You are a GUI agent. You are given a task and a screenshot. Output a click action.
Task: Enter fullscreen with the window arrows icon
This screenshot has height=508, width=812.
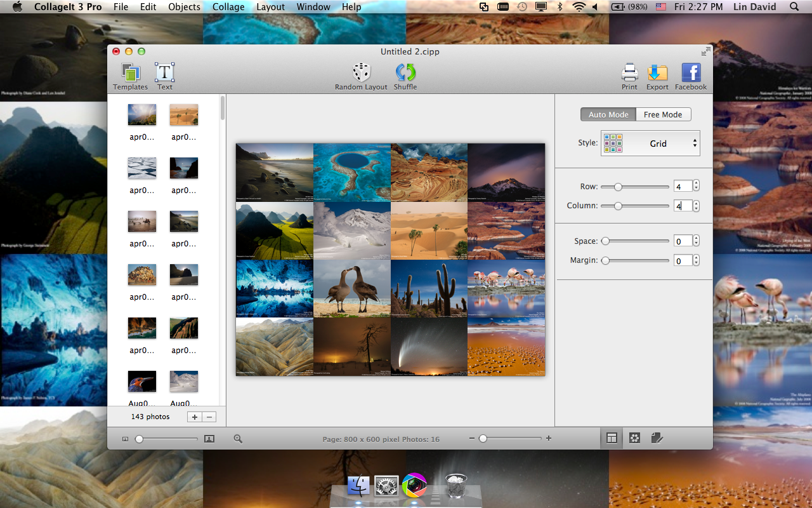(705, 51)
